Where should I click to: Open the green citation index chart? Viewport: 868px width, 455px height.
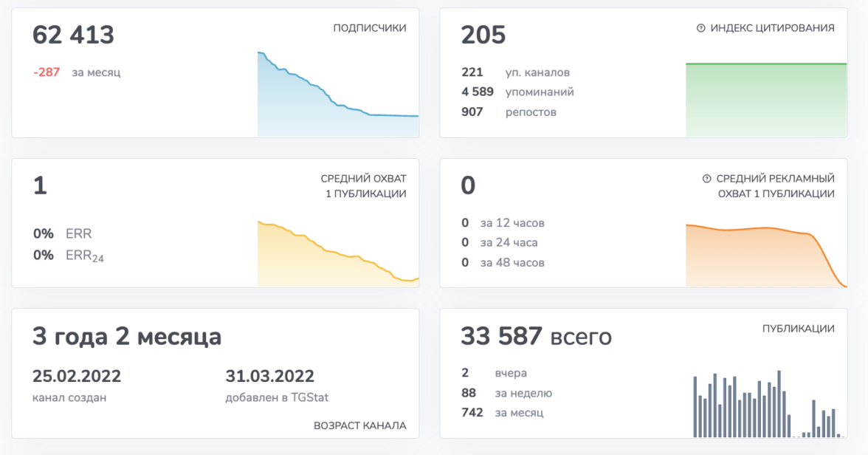(x=765, y=100)
